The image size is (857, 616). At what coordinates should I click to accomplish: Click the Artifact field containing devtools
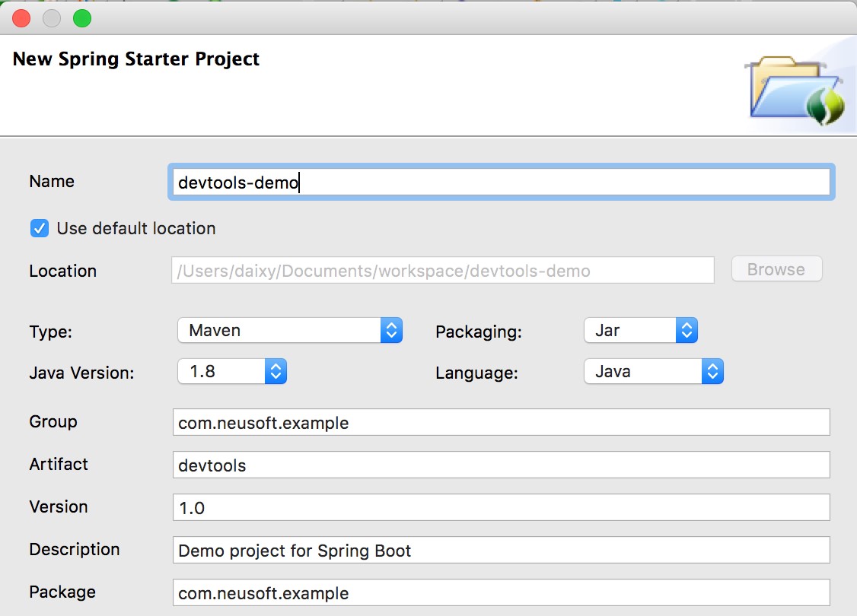click(502, 465)
